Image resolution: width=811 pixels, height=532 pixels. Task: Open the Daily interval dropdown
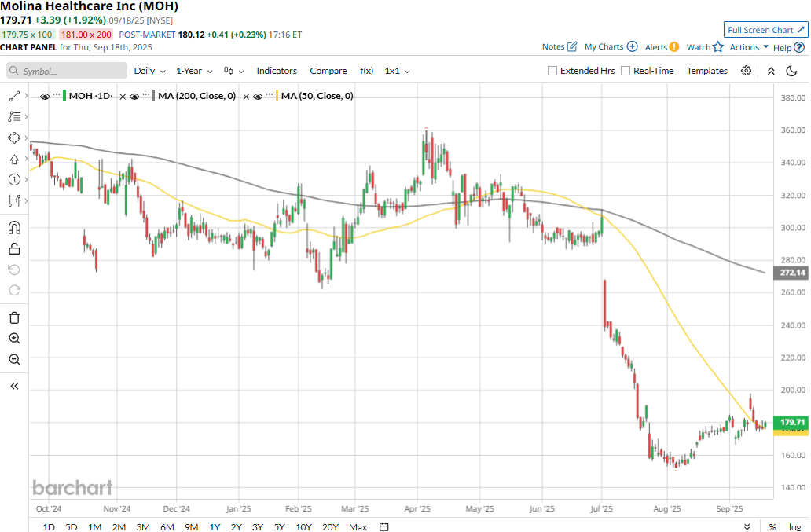149,71
